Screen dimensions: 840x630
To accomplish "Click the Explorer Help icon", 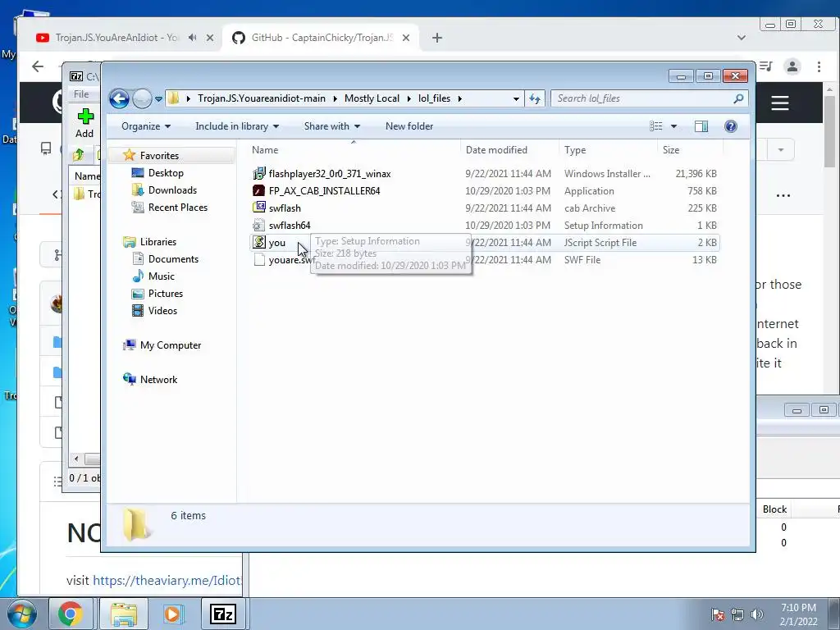I will [731, 126].
